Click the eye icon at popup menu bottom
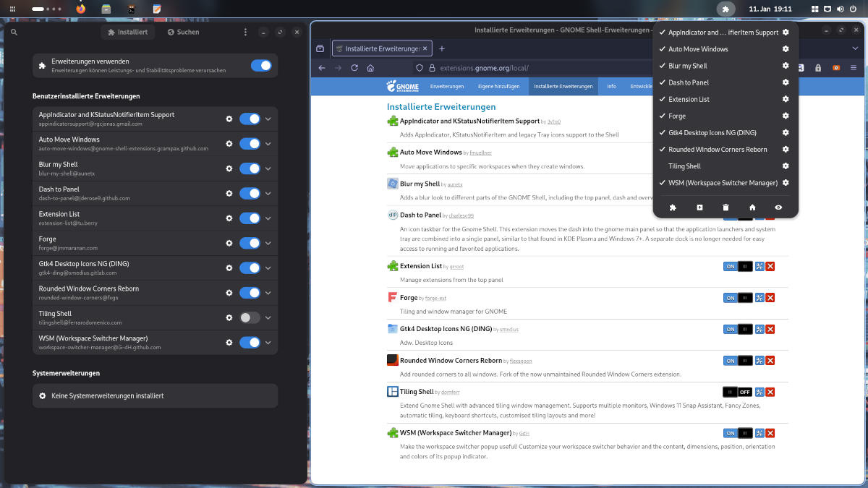This screenshot has width=868, height=488. 778,207
